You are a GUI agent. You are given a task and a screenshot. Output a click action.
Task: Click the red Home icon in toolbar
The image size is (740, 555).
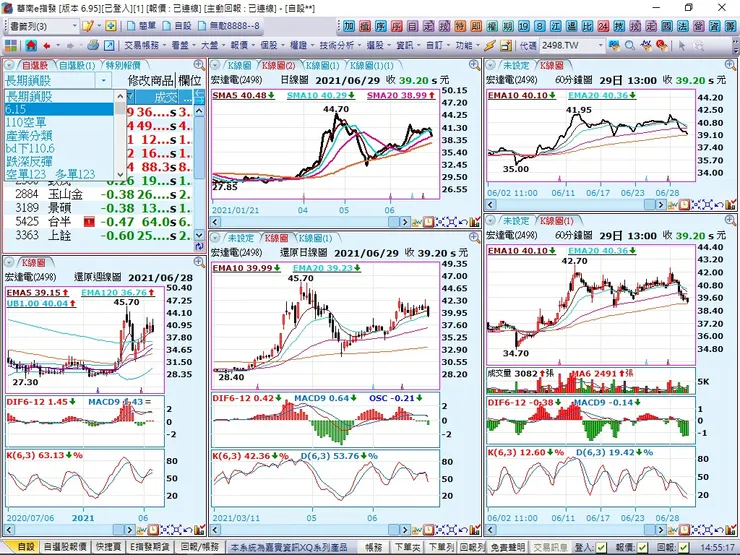point(31,45)
